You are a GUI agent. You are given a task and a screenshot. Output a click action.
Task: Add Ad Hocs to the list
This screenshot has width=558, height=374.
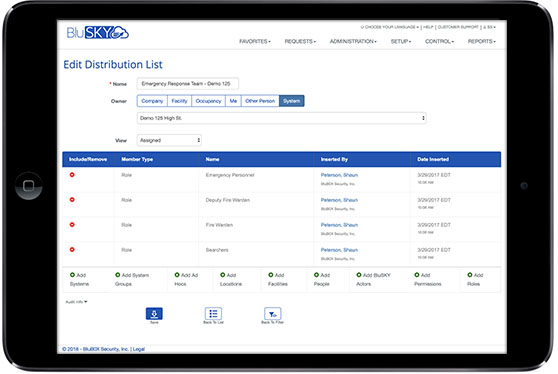pos(186,279)
